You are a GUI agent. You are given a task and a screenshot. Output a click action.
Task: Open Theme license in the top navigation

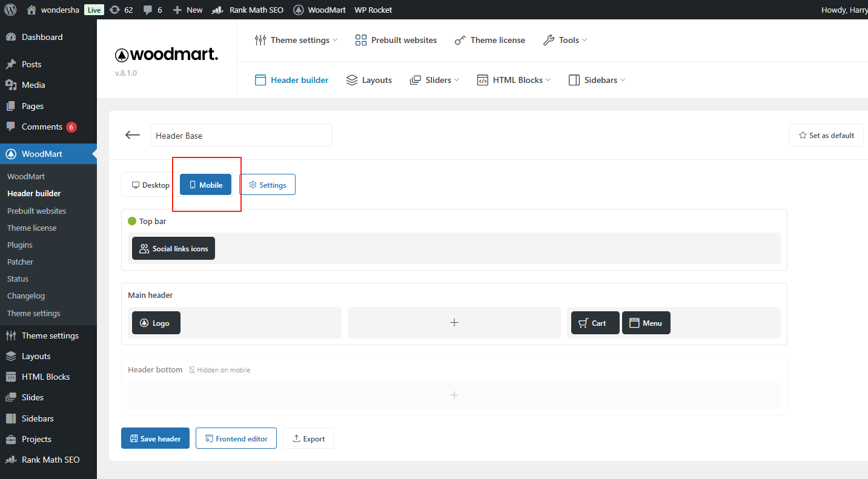(489, 40)
